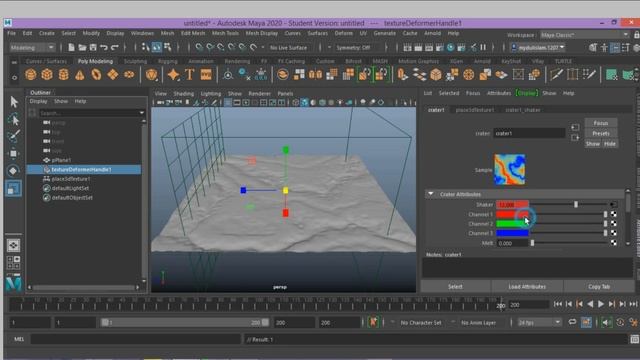
Task: Collapse the Crater Attributes section
Action: pos(431,194)
